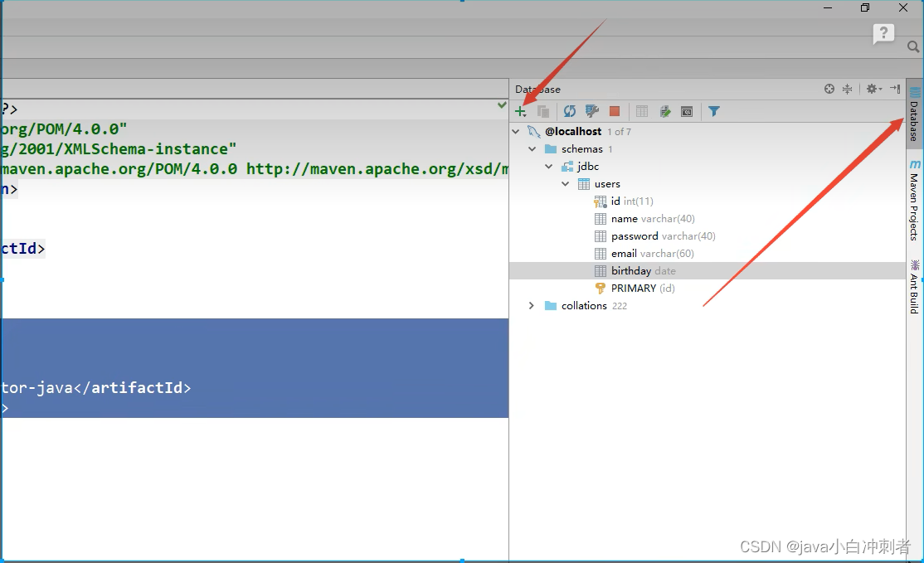Click the Synchronize refresh icon in Database toolbar

pos(569,111)
